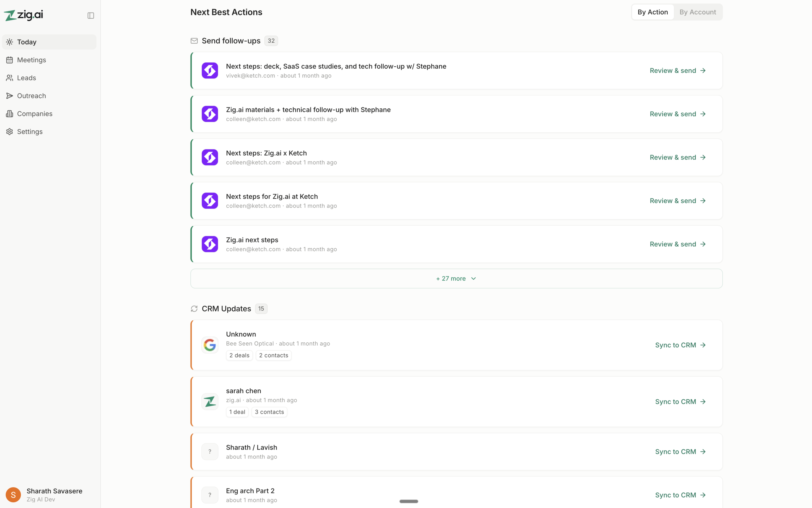Click the Companies building icon
Viewport: 812px width, 508px height.
pos(10,113)
